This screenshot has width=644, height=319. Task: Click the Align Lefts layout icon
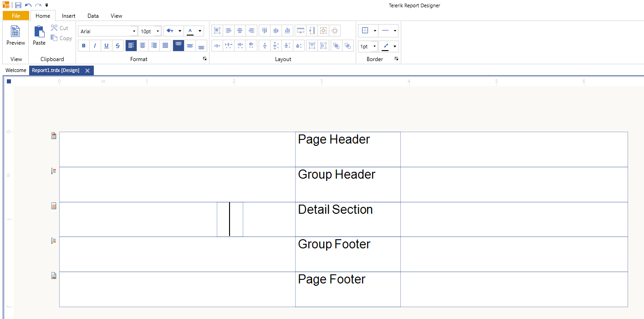pos(229,31)
